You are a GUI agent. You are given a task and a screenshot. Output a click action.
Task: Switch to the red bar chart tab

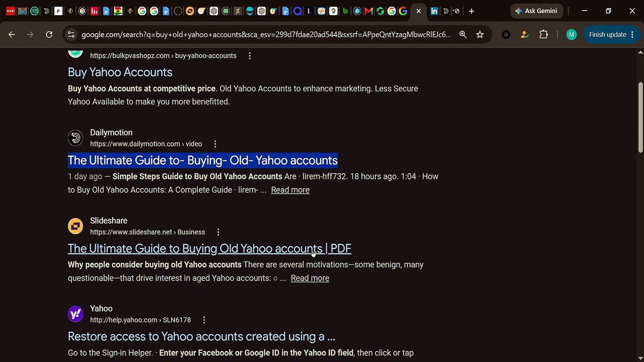[x=94, y=11]
